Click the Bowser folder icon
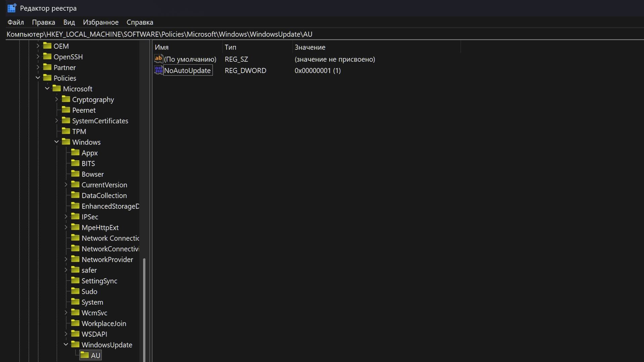This screenshot has width=644, height=362. [75, 174]
